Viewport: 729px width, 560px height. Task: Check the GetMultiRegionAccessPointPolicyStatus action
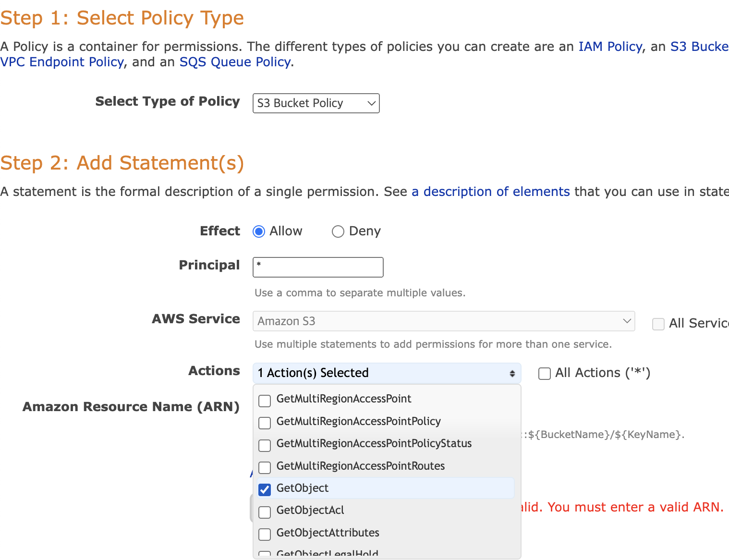click(x=265, y=445)
